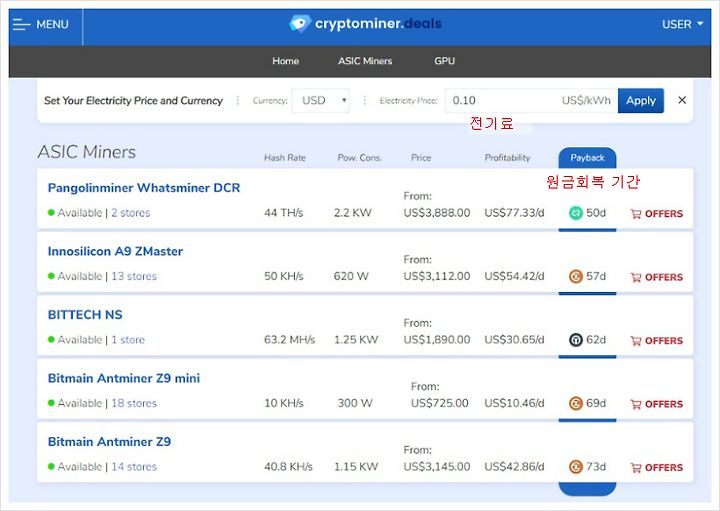Viewport: 720px width, 511px height.
Task: Click the US$3,112.00 price value
Action: tap(437, 276)
